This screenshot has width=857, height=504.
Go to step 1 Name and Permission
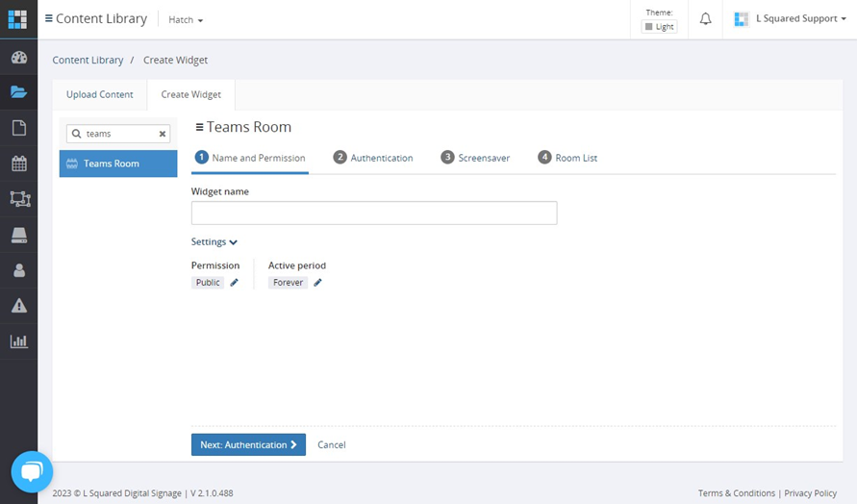pos(250,158)
